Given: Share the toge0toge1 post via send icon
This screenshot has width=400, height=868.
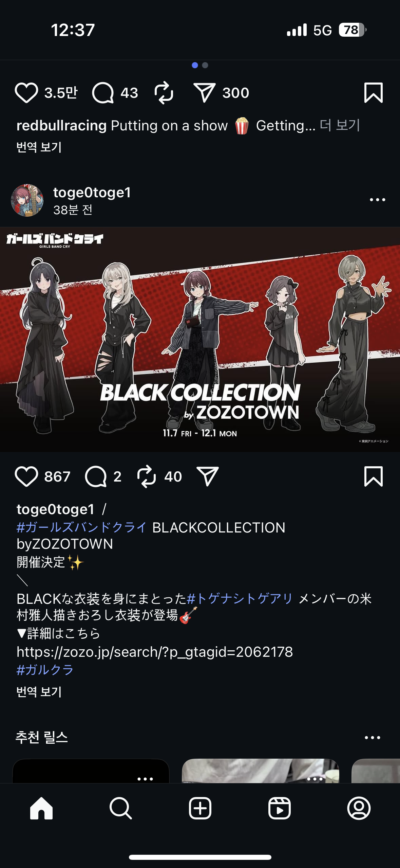Looking at the screenshot, I should 207,476.
